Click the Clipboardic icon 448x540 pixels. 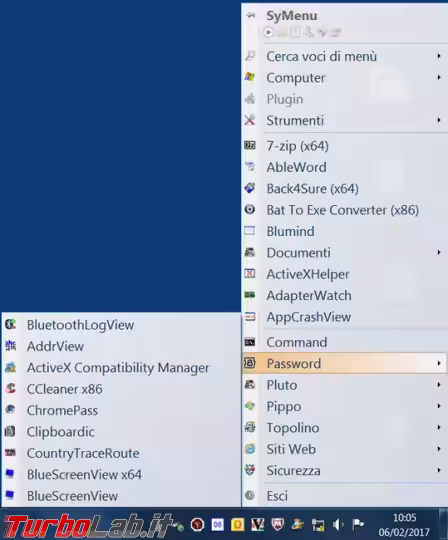tap(11, 431)
